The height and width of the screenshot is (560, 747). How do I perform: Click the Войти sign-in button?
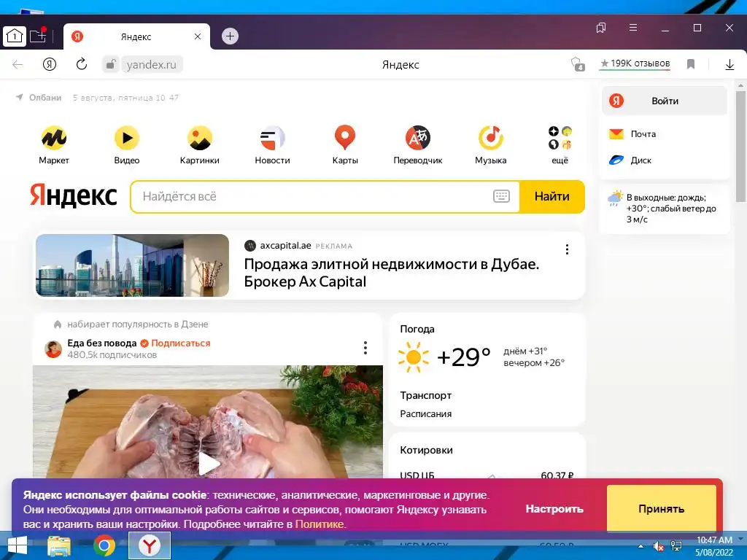(x=665, y=101)
